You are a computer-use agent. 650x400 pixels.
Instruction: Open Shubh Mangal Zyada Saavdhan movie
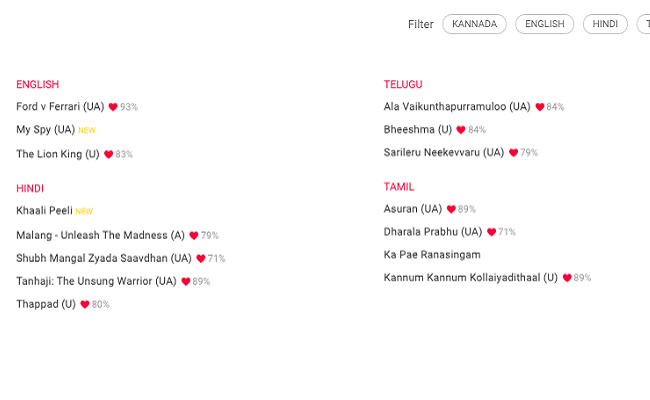click(104, 258)
